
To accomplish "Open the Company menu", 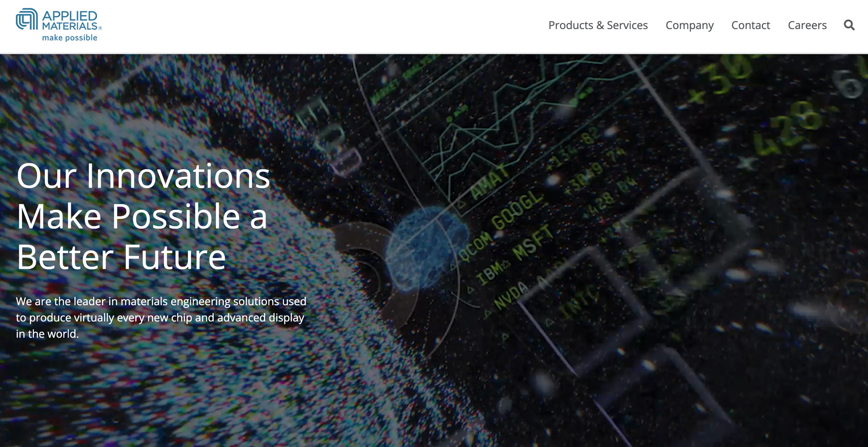I will click(690, 26).
